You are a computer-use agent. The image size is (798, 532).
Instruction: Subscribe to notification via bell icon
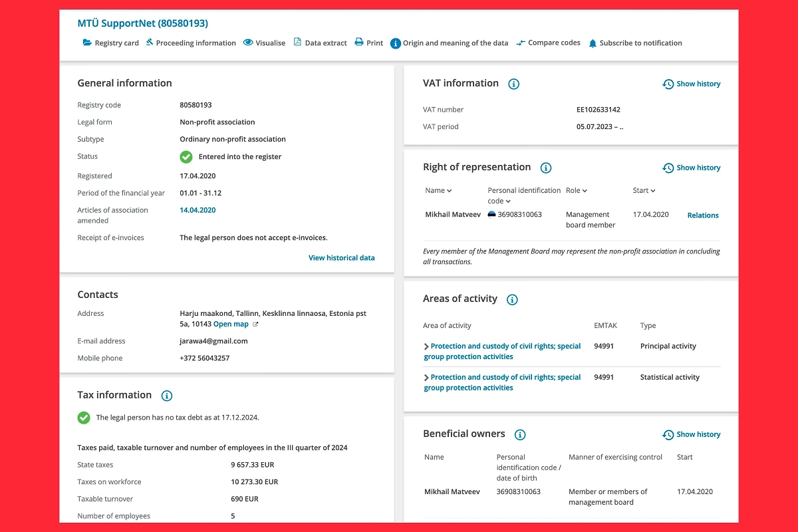tap(593, 43)
